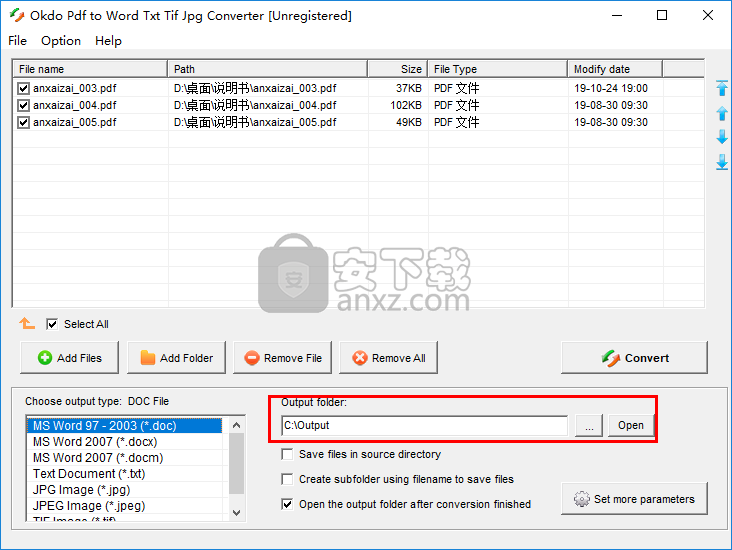Screen dimensions: 732x550
Task: Click the move-to-top arrow icon
Action: (x=722, y=88)
